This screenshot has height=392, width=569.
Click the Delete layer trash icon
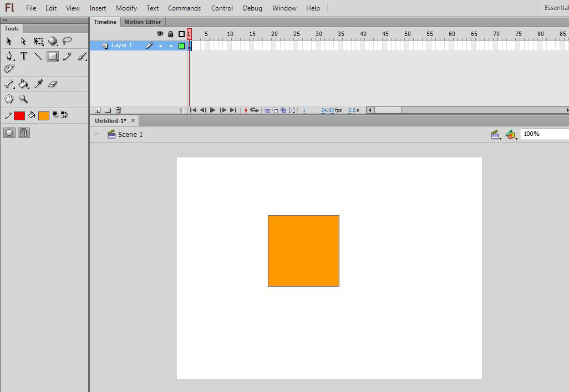tap(118, 110)
